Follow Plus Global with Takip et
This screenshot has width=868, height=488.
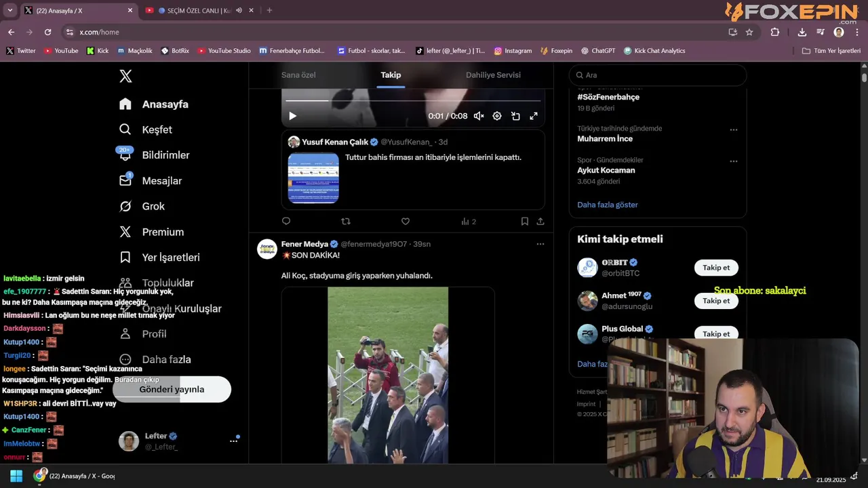716,333
